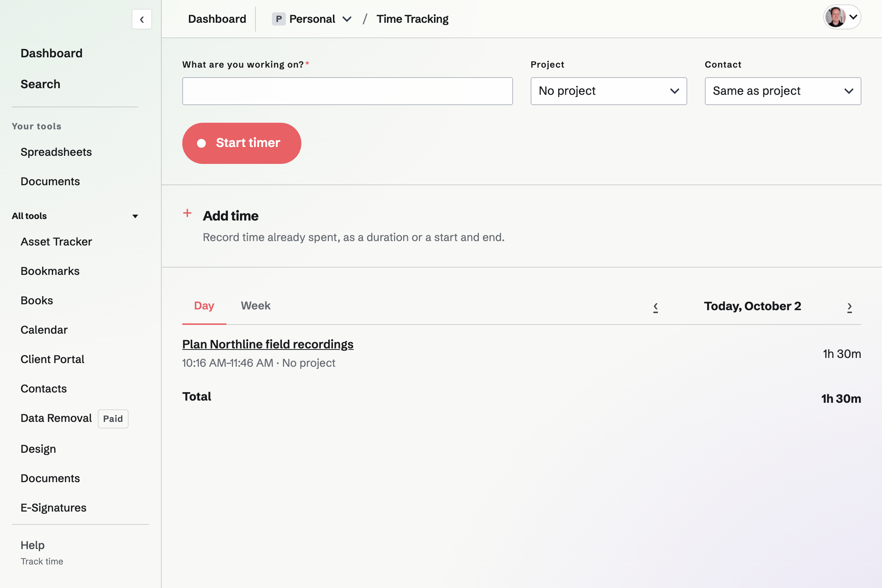
Task: Open Contacts tool
Action: point(43,388)
